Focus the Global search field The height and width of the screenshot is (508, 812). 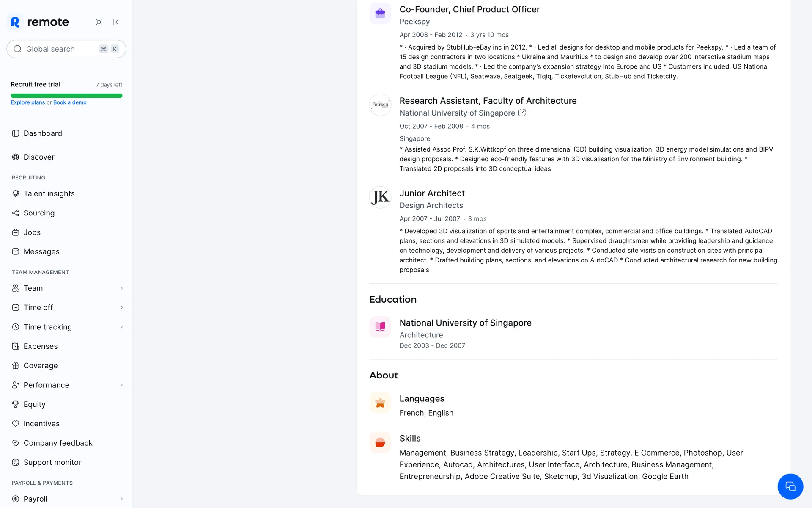click(59, 49)
